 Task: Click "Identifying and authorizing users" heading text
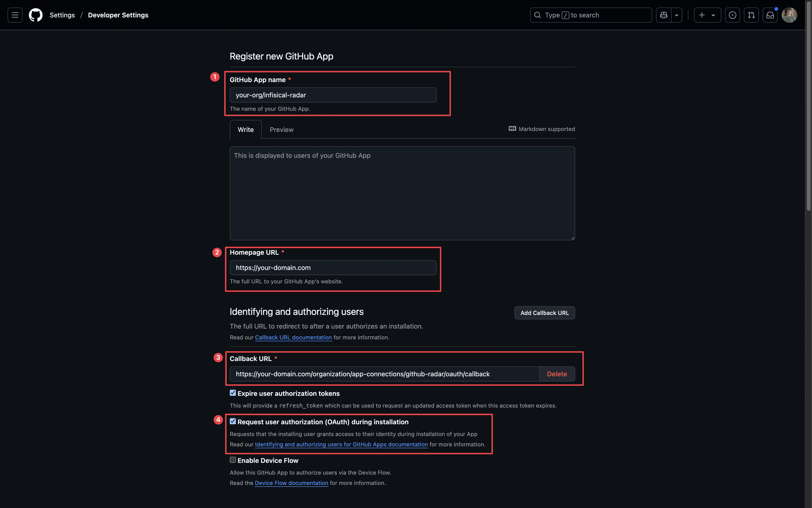(x=297, y=311)
